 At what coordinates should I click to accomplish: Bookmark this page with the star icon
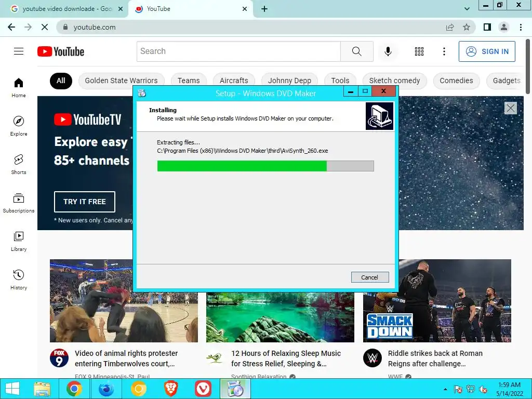467,27
